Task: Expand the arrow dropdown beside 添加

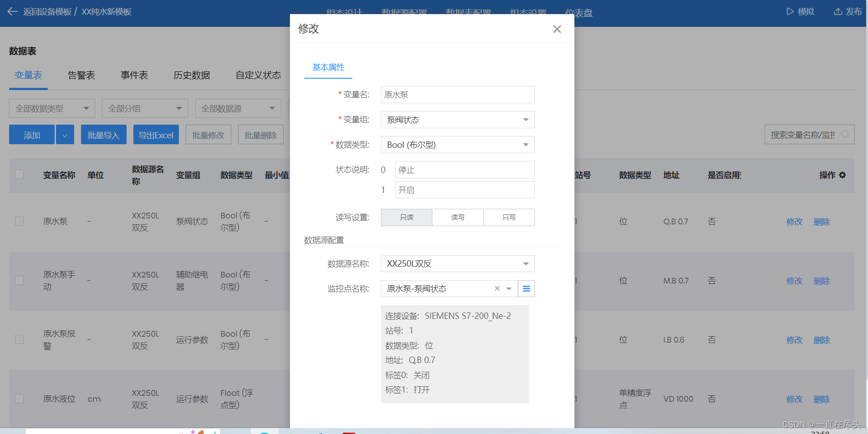Action: 65,135
